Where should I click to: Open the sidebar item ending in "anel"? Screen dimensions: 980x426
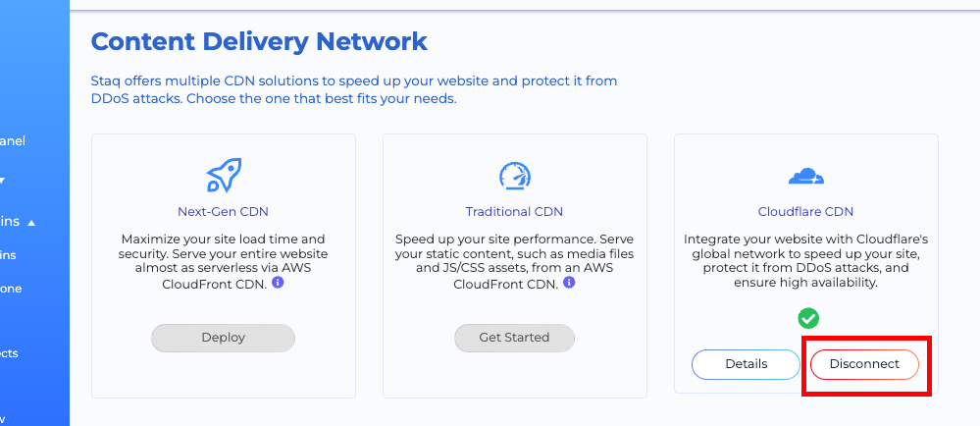(x=13, y=141)
